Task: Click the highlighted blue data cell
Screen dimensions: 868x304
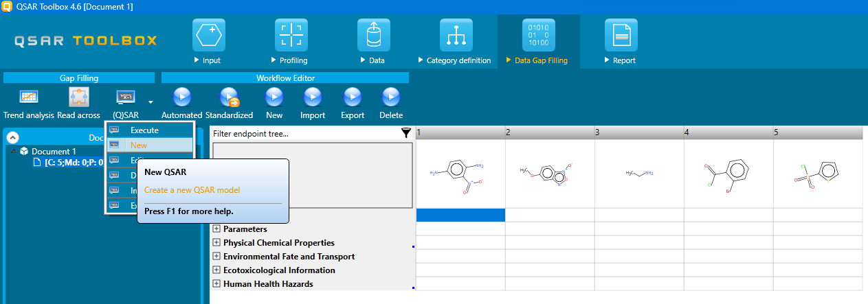Action: (460, 215)
